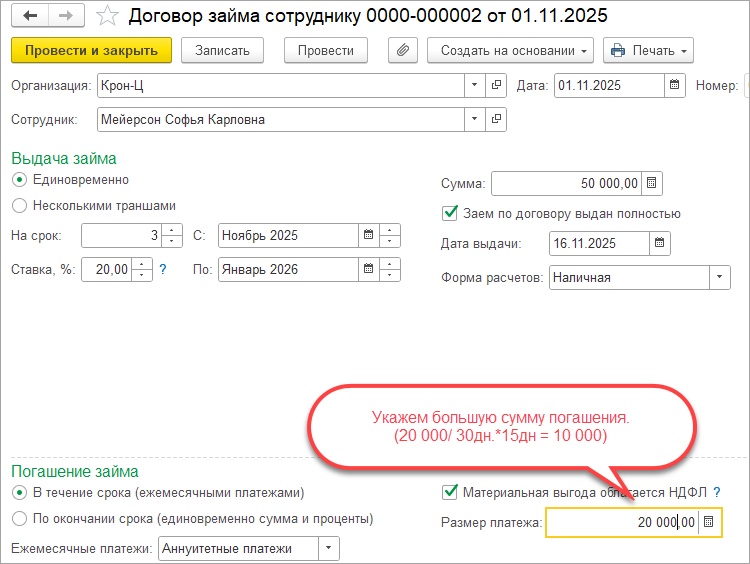Expand Ежемесячные платежи dropdown
Image resolution: width=750 pixels, height=564 pixels.
[x=329, y=548]
